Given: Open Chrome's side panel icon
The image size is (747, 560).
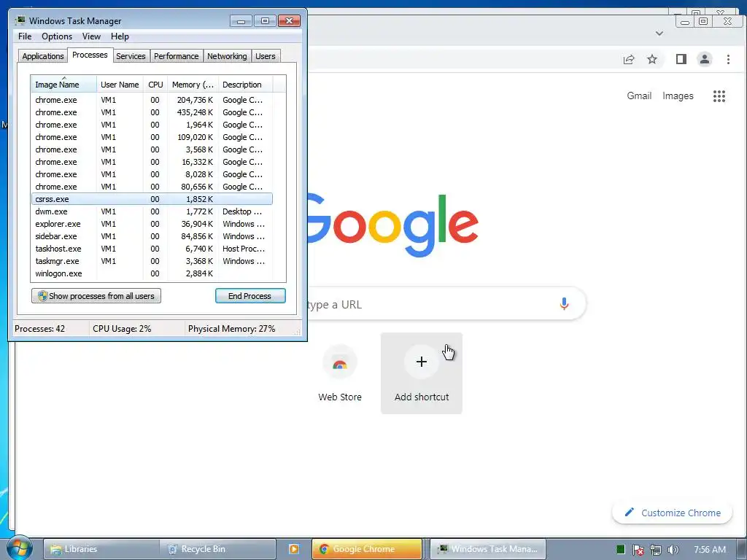Looking at the screenshot, I should 681,59.
